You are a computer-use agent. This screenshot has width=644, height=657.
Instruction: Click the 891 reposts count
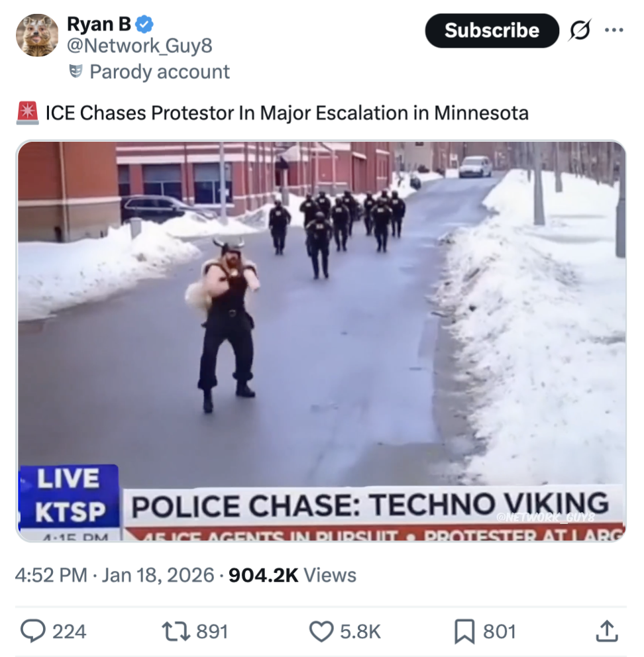click(x=212, y=631)
